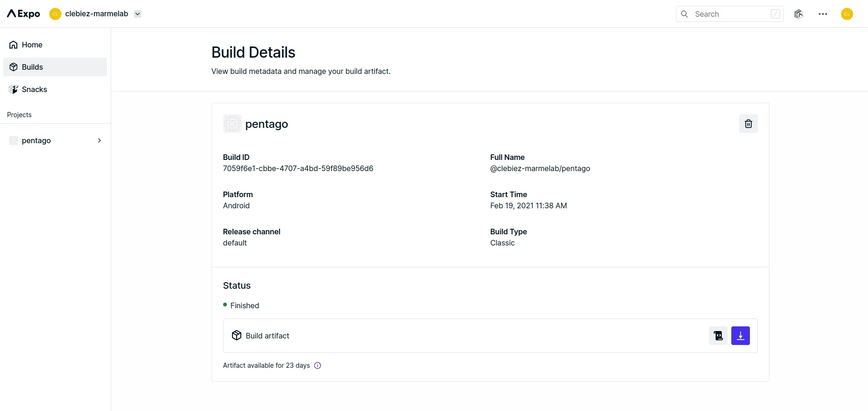Click the CL user avatar at top right
This screenshot has width=868, height=411.
tap(847, 14)
